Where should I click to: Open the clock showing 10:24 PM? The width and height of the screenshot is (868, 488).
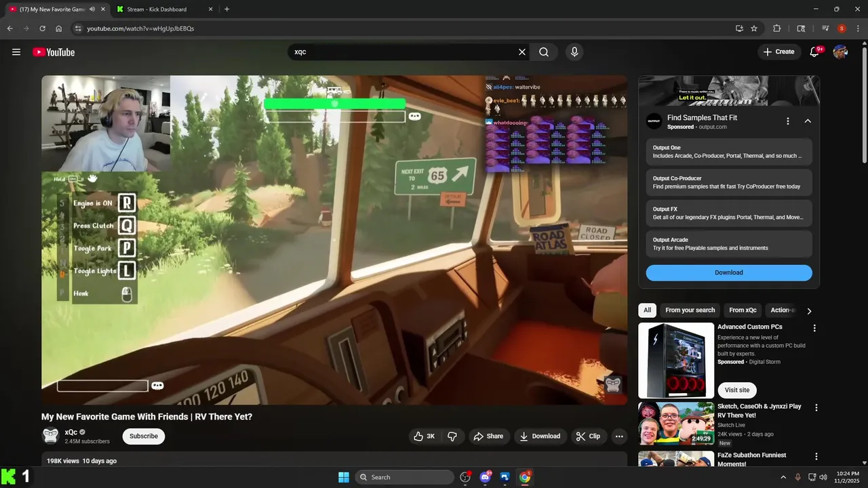click(x=848, y=477)
